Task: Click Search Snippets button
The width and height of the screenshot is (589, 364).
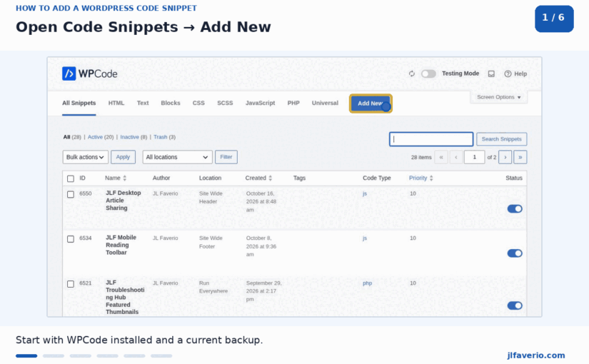Action: [501, 139]
